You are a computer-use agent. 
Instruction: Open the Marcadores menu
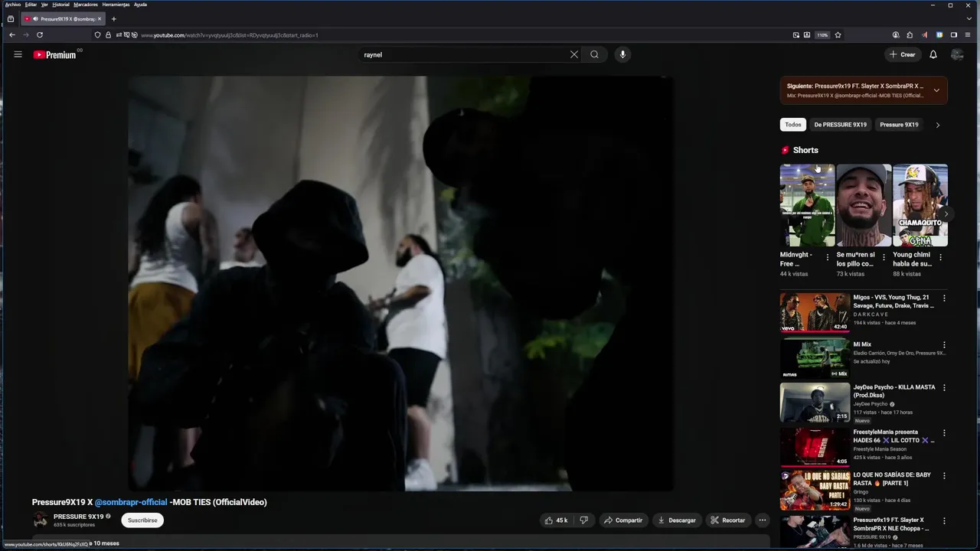(86, 5)
